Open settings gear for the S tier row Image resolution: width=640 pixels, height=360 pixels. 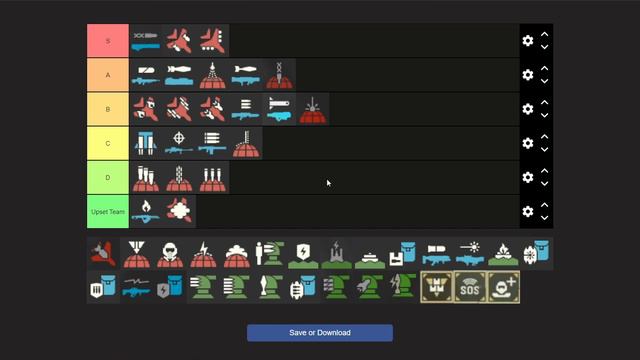tap(528, 40)
